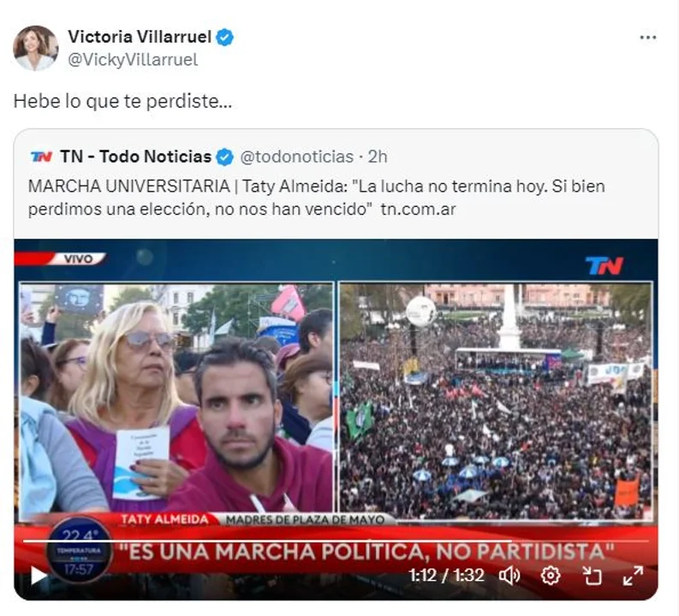Image resolution: width=679 pixels, height=616 pixels.
Task: Open the video in picture-in-picture mode
Action: click(592, 576)
